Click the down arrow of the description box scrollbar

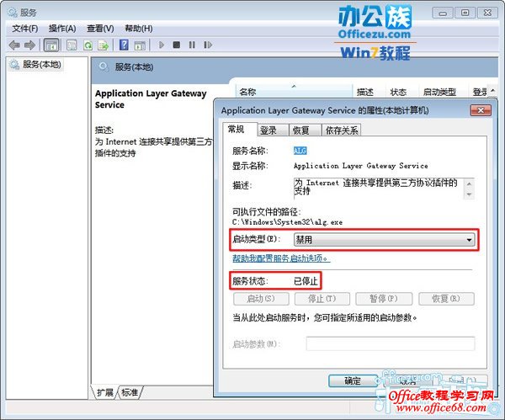469,194
